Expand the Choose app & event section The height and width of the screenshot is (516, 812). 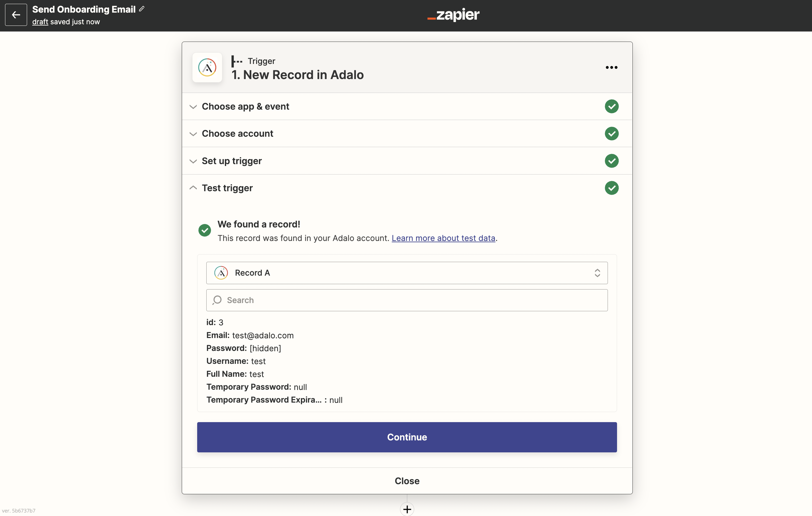point(245,106)
